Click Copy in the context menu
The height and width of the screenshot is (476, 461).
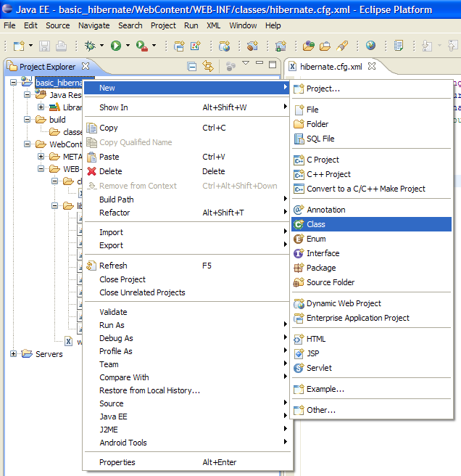[187, 128]
